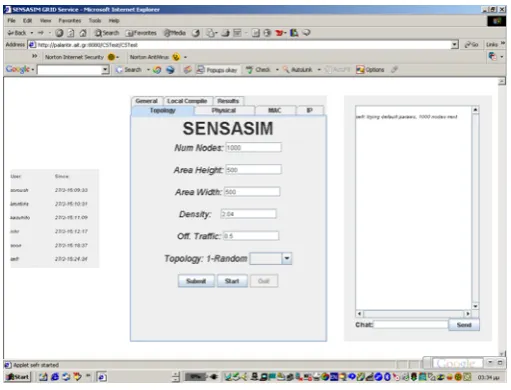Click the AutoLink button in Google toolbar

pos(298,70)
